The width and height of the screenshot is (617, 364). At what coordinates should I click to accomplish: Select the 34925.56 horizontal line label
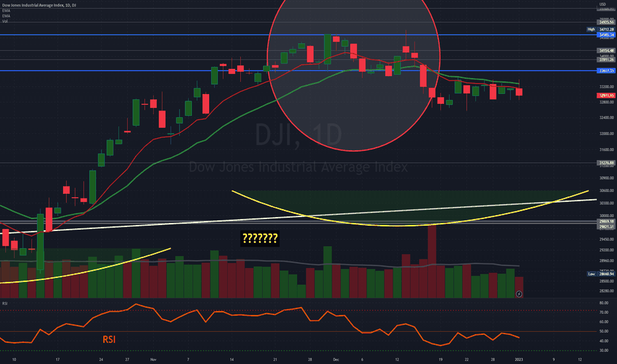[606, 23]
